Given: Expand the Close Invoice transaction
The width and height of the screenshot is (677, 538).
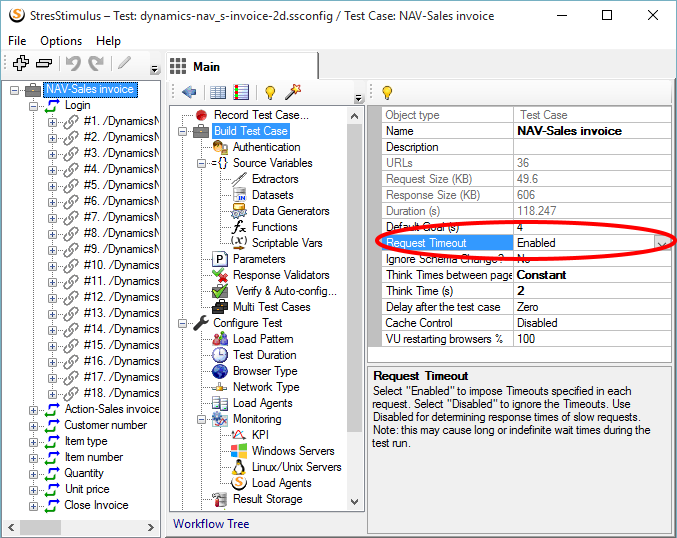Looking at the screenshot, I should [33, 506].
